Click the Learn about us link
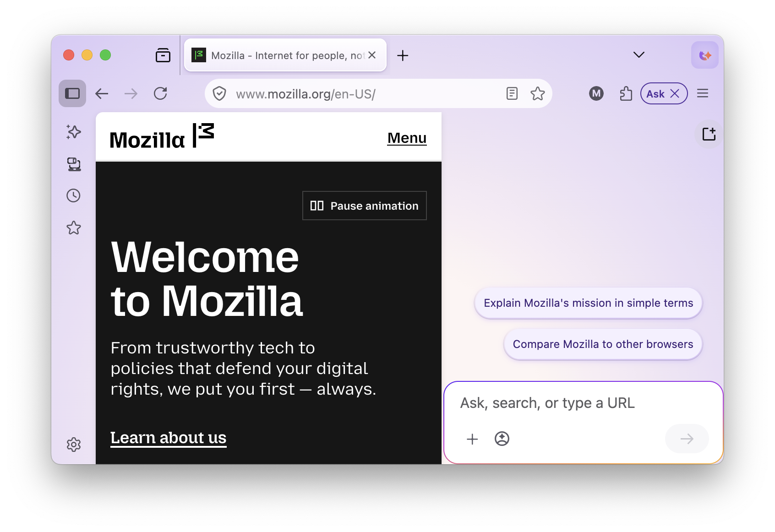This screenshot has height=532, width=775. click(168, 438)
